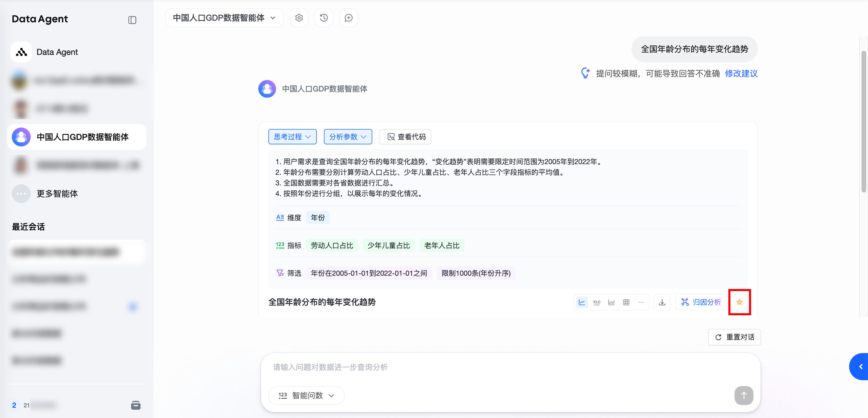Screen dimensions: 868x418
Task: Show more chart types ellipsis
Action: (641, 302)
